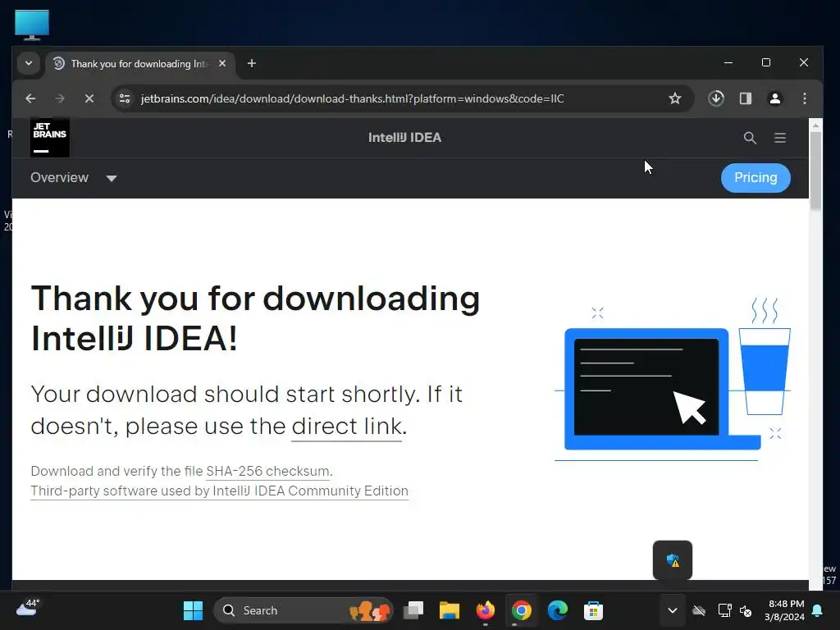The width and height of the screenshot is (840, 630).
Task: Open the clock showing 8:48 PM
Action: pyautogui.click(x=785, y=610)
